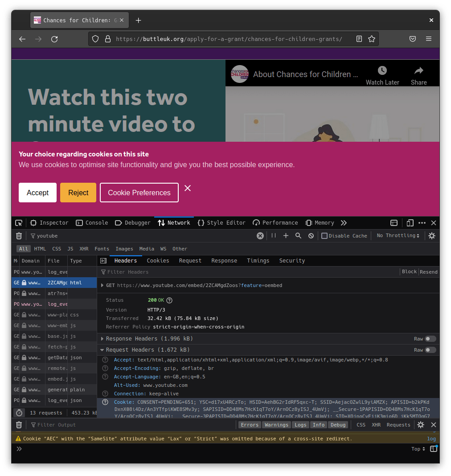The height and width of the screenshot is (476, 451).
Task: Toggle responsive design mode icon
Action: point(410,223)
